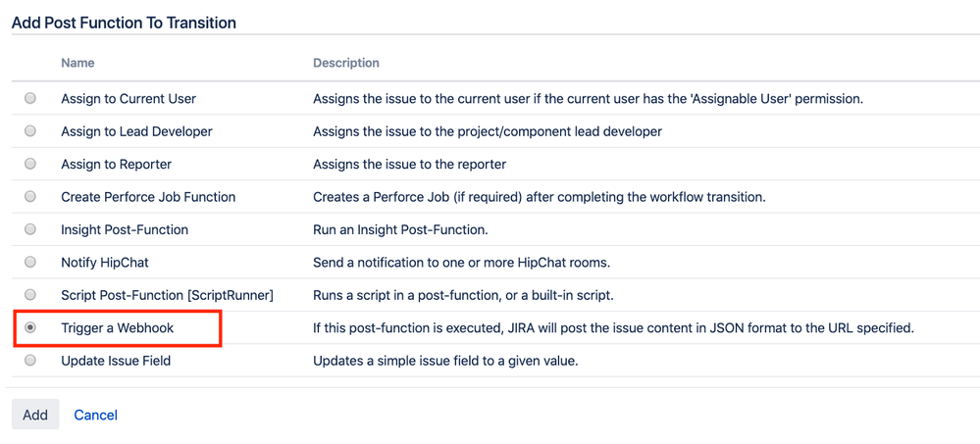Click the Insight Post-Function label text
This screenshot has height=444, width=980.
point(125,229)
